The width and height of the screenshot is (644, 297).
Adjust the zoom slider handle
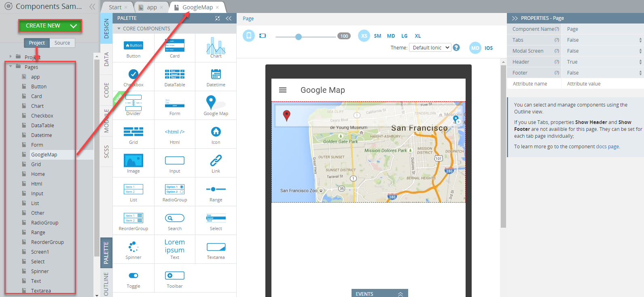pyautogui.click(x=299, y=36)
